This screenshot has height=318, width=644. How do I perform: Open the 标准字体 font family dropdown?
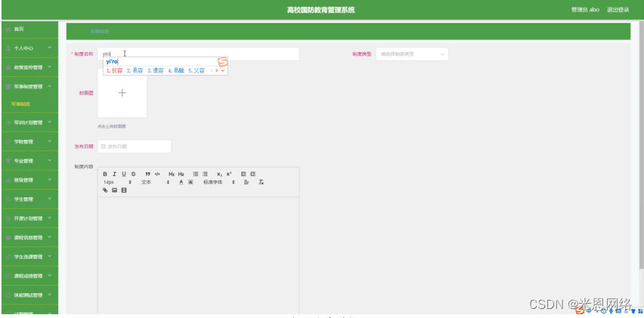point(219,182)
